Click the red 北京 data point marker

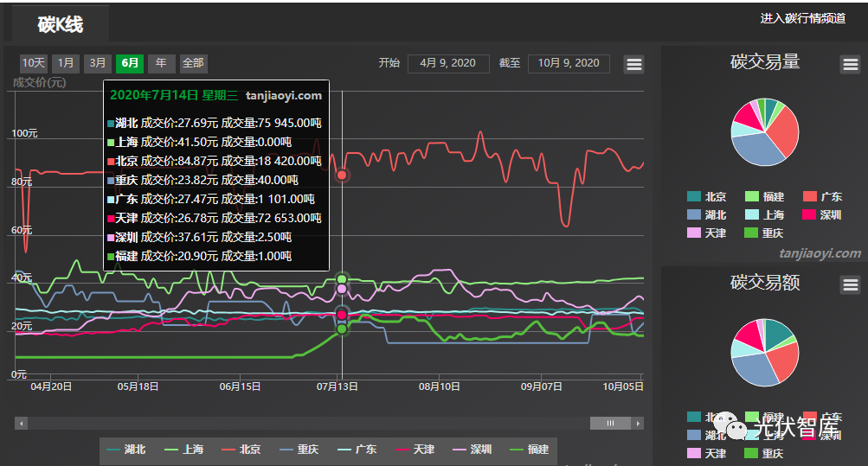pyautogui.click(x=342, y=175)
